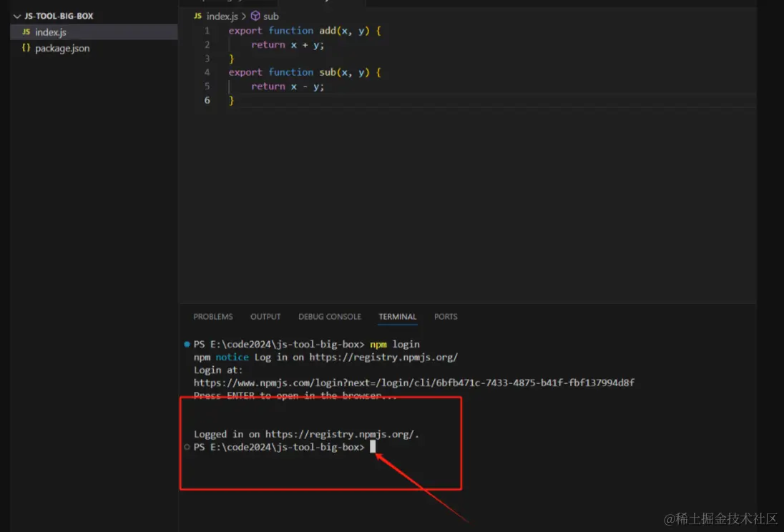784x532 pixels.
Task: Collapse the JS-TOOL-BIG-BOX folder chevron
Action: tap(17, 16)
